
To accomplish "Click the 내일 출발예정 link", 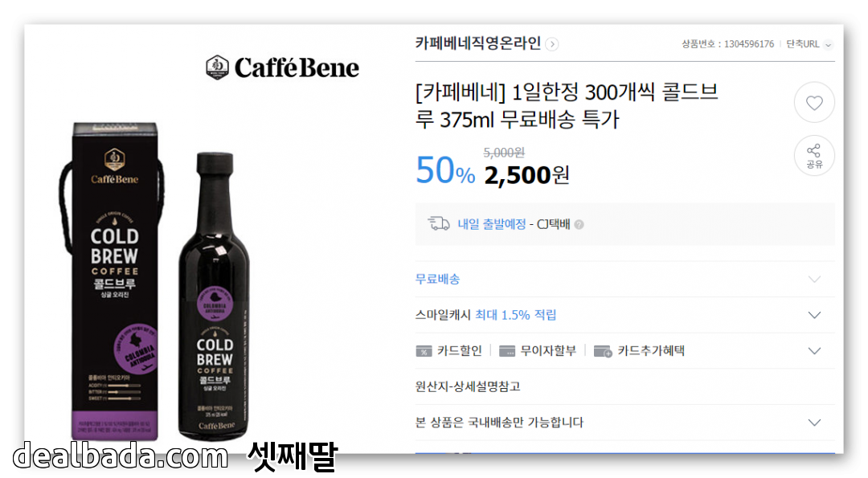I will pyautogui.click(x=492, y=224).
